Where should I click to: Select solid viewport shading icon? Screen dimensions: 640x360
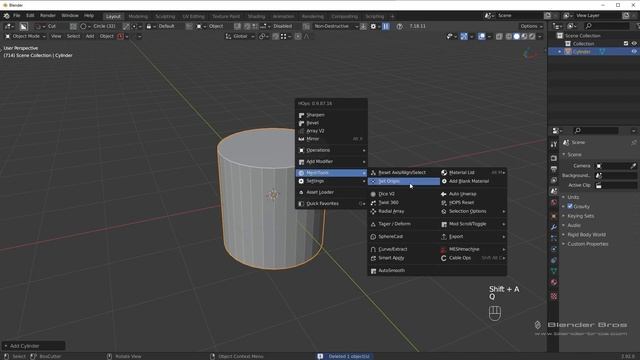(x=516, y=36)
